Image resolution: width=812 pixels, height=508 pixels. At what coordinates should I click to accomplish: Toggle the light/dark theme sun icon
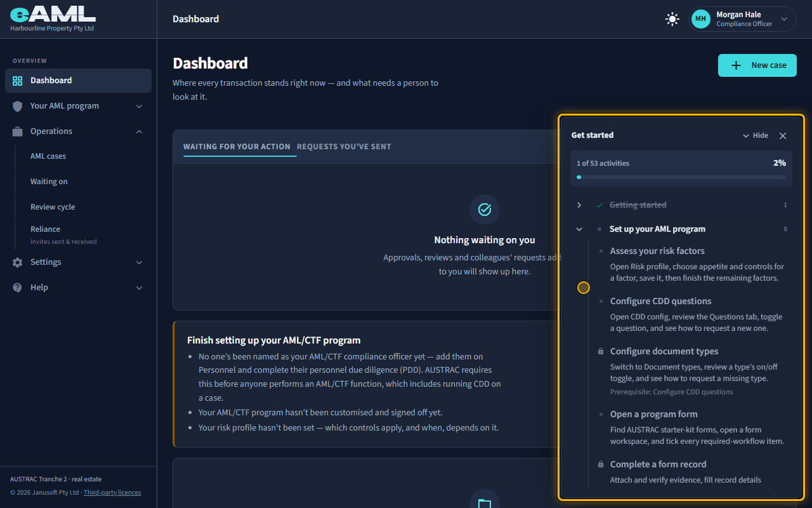click(x=672, y=19)
